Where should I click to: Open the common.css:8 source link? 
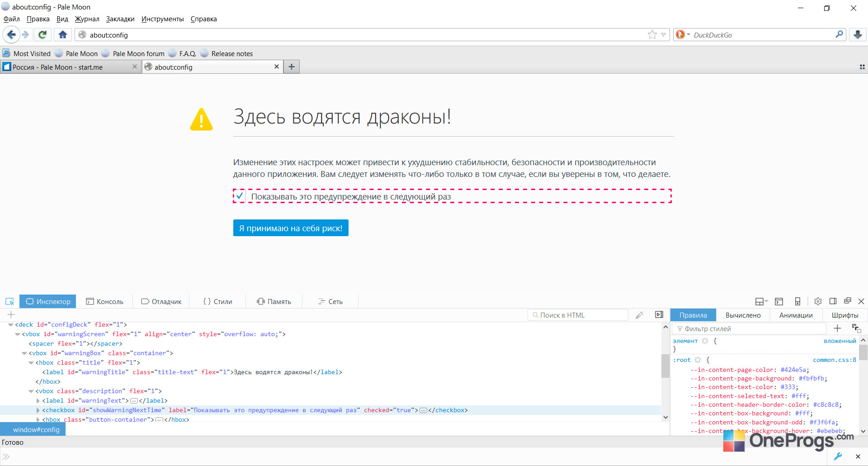coord(835,360)
